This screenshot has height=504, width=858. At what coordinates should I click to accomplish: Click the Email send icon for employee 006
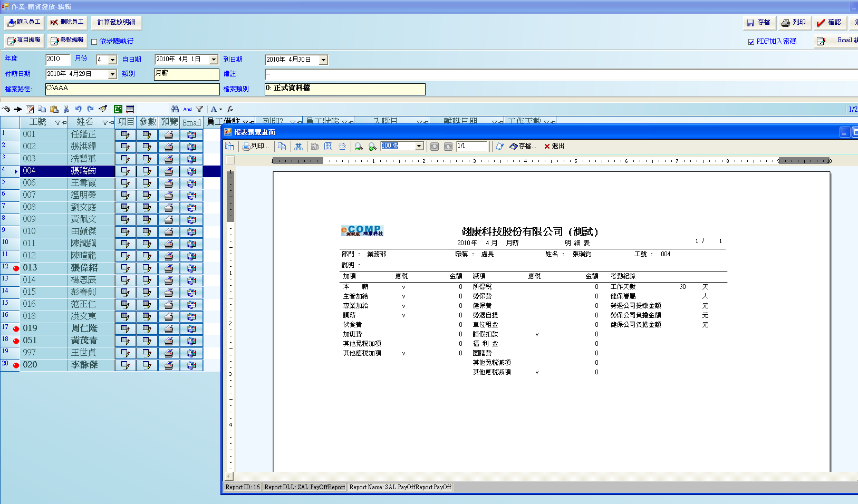[191, 183]
